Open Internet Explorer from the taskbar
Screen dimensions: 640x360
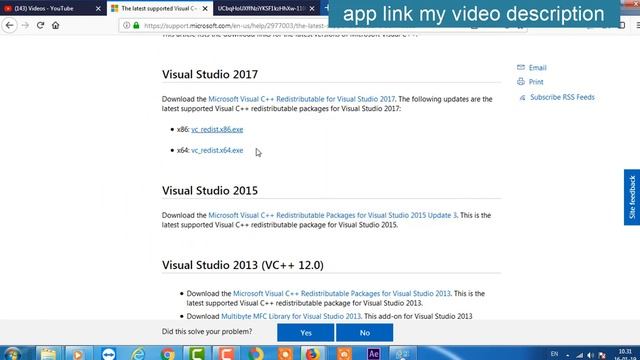pyautogui.click(x=138, y=353)
